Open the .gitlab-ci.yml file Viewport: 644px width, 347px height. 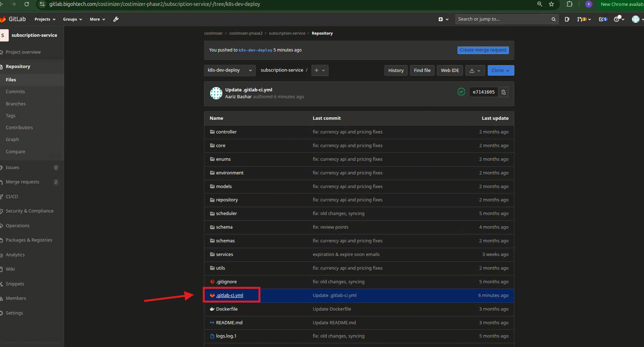(229, 295)
